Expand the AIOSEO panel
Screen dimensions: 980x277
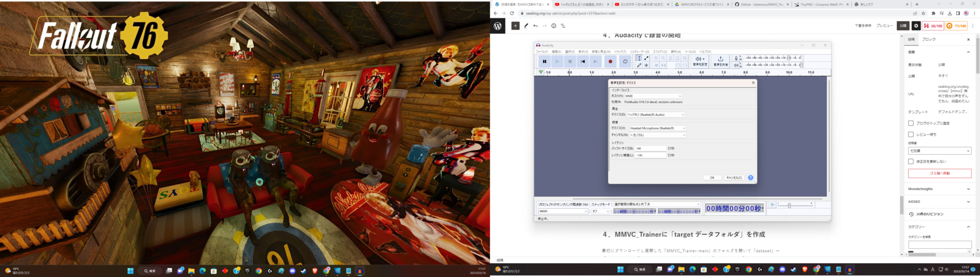939,202
